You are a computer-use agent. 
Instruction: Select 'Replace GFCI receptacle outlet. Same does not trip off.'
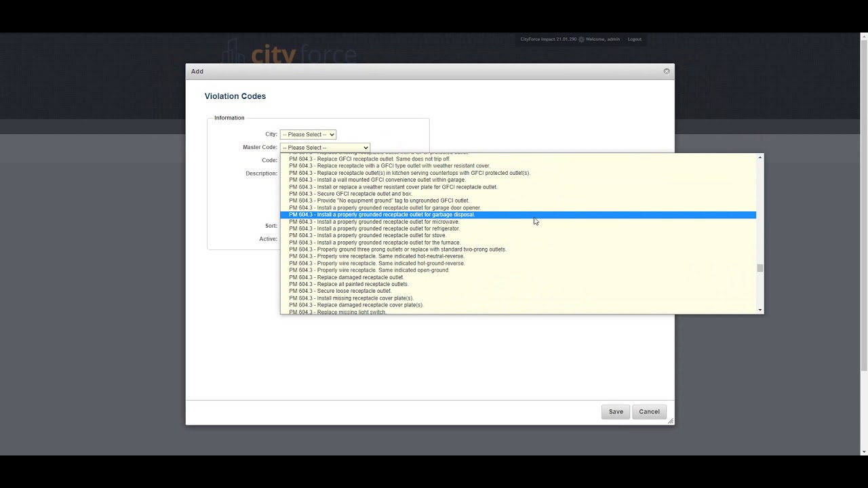point(518,159)
